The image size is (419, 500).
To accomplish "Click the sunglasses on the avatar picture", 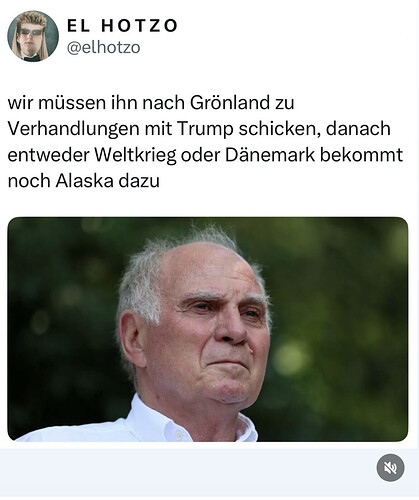I will pyautogui.click(x=32, y=32).
